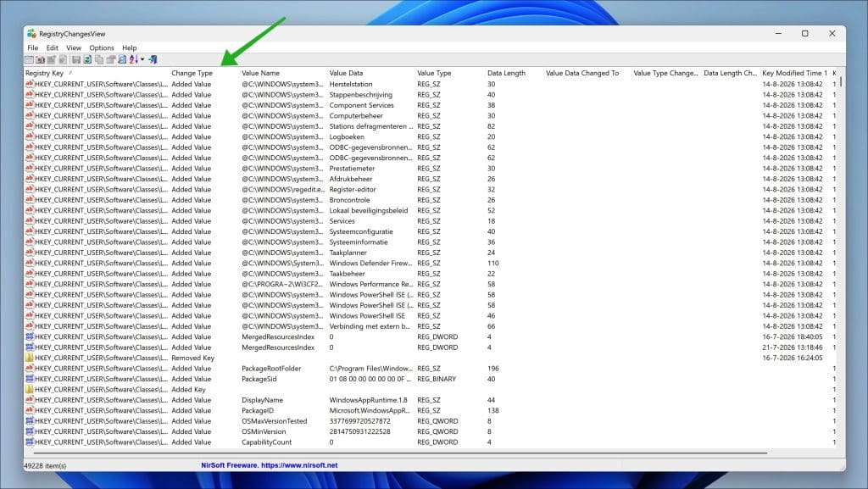
Task: Open the small dropdown arrow beside sort icon
Action: 142,59
